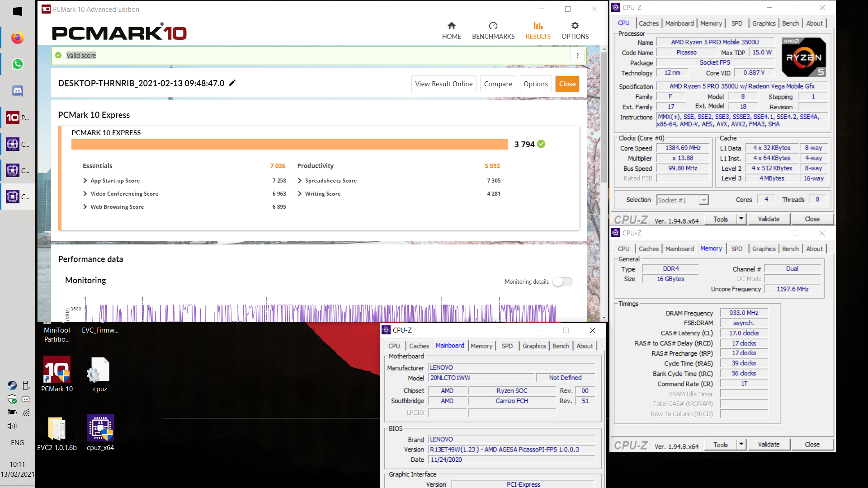Click the orange Close button in PCMark
Viewport: 868px width, 488px height.
pyautogui.click(x=567, y=84)
